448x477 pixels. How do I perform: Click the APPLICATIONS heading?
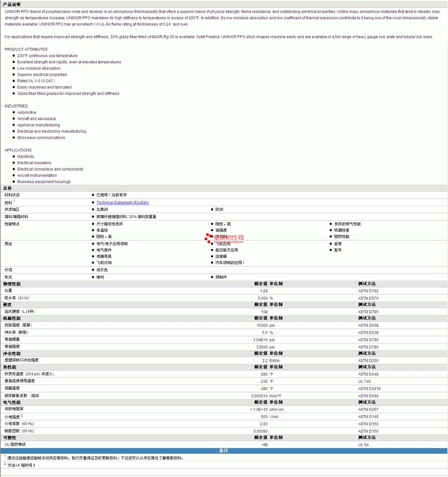pyautogui.click(x=18, y=150)
